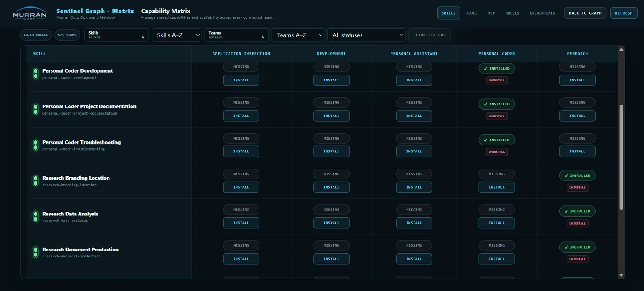Click the status indicator for Personal Coder Troubleshooting

pyautogui.click(x=35, y=145)
